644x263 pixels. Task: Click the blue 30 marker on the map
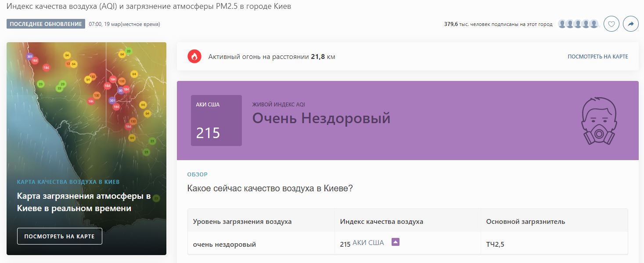click(121, 91)
